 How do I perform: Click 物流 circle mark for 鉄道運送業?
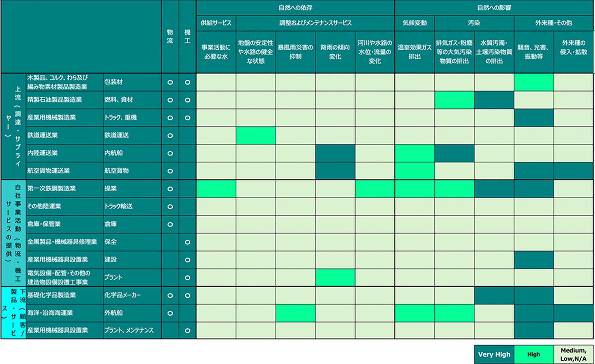tap(170, 136)
